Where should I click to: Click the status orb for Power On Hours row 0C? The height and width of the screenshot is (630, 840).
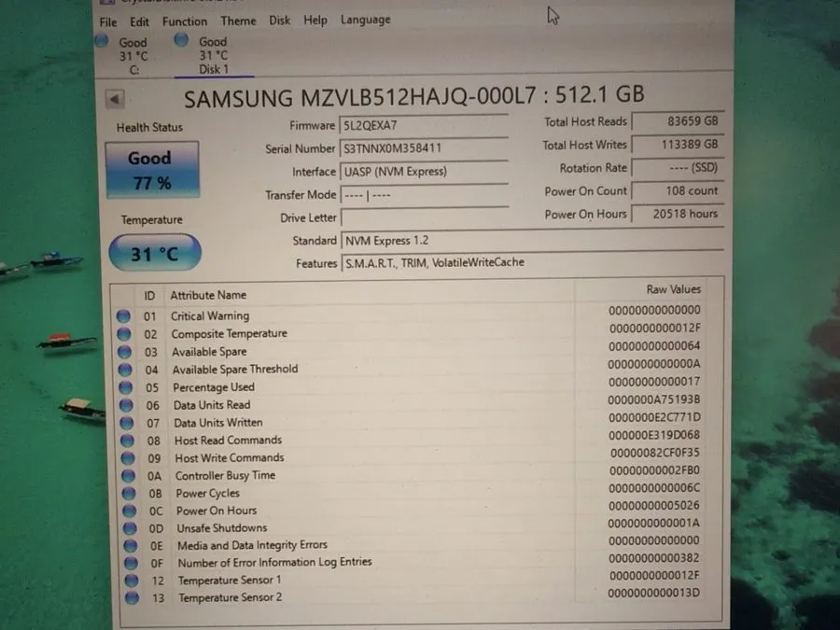coord(129,511)
